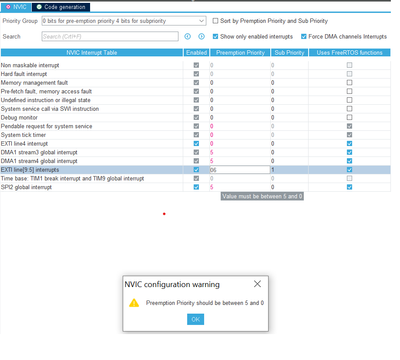This screenshot has height=360, width=400.
Task: Click OK in the warning dialog
Action: point(196,319)
